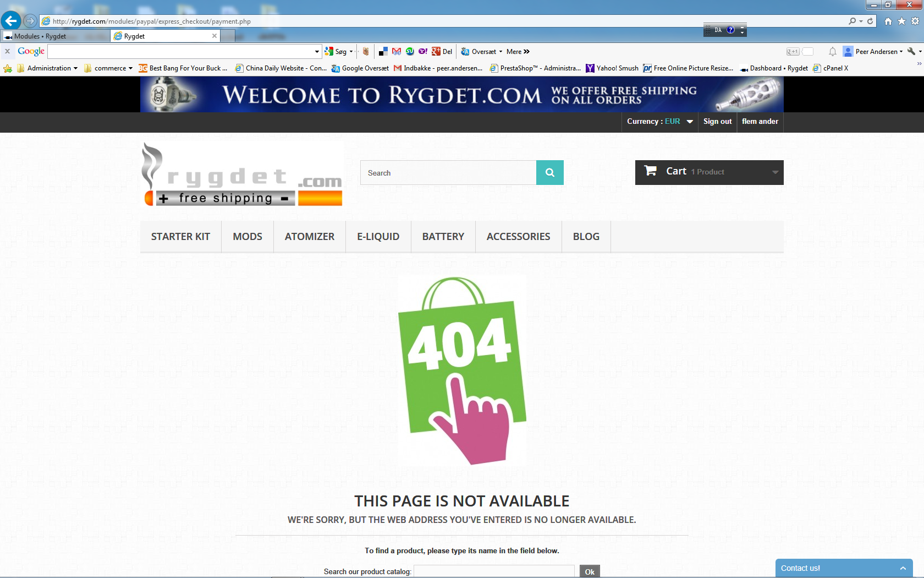Open the STARTER KIT menu
The image size is (924, 578).
click(x=180, y=237)
